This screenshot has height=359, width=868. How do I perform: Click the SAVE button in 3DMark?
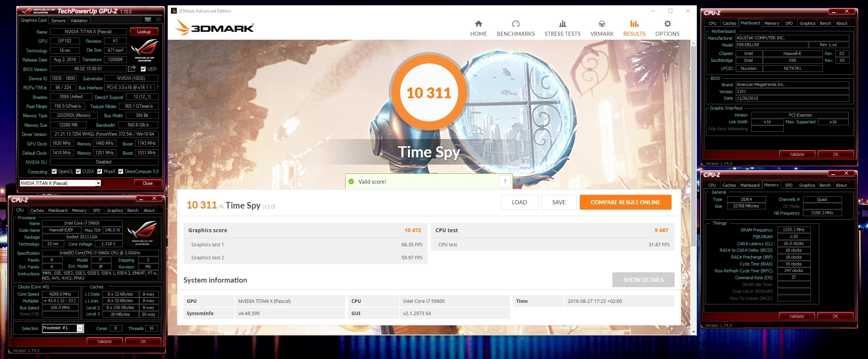point(558,202)
